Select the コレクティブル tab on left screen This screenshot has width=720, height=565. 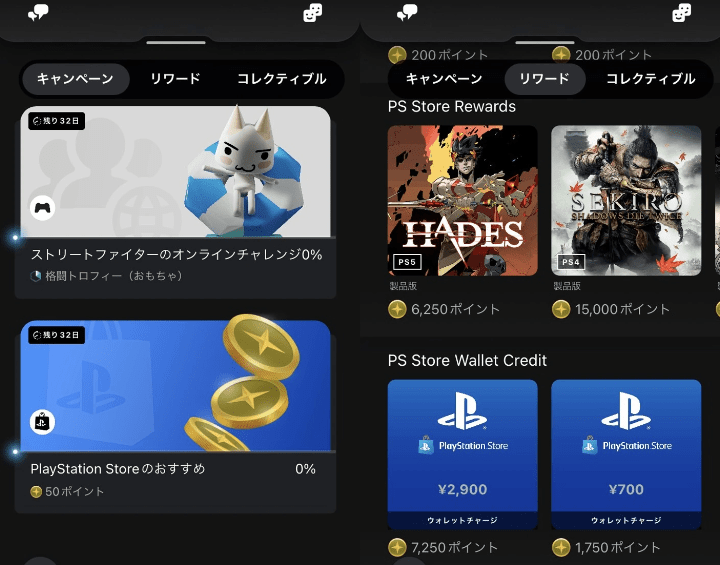[282, 79]
